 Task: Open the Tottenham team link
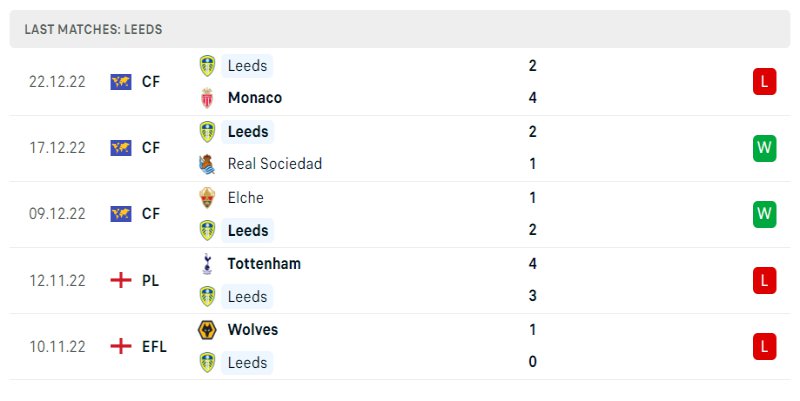coord(264,264)
